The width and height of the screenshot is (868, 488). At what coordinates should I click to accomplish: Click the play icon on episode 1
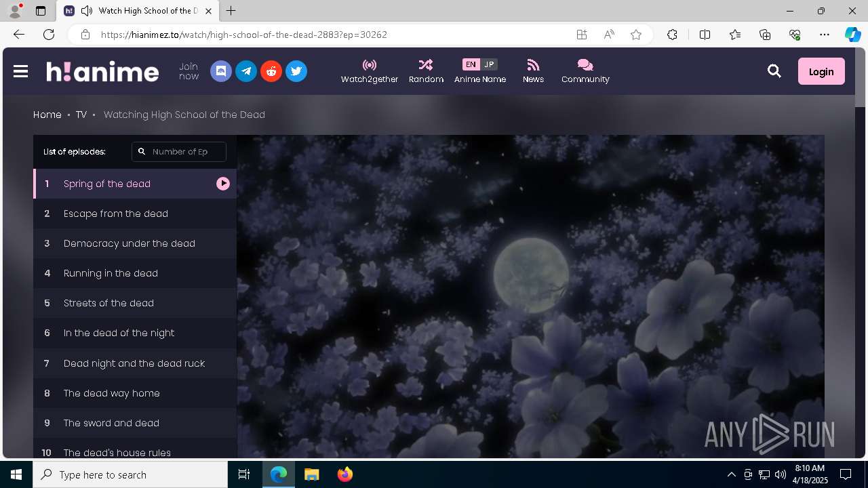pyautogui.click(x=223, y=184)
